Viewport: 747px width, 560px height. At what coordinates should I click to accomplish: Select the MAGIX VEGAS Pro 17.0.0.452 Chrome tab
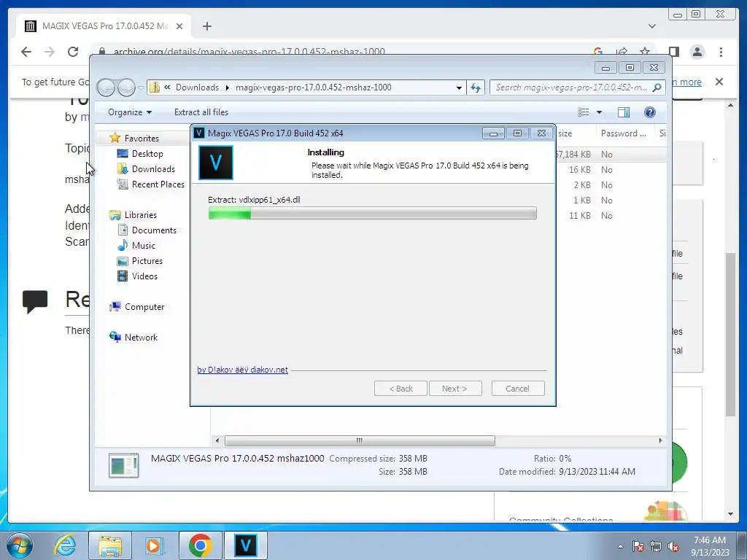click(x=104, y=26)
